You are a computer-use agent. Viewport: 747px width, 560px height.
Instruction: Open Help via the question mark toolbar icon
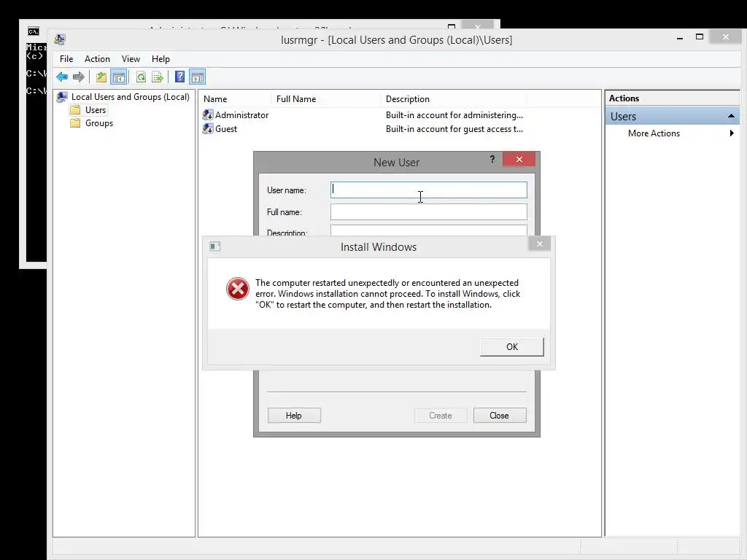pyautogui.click(x=179, y=77)
